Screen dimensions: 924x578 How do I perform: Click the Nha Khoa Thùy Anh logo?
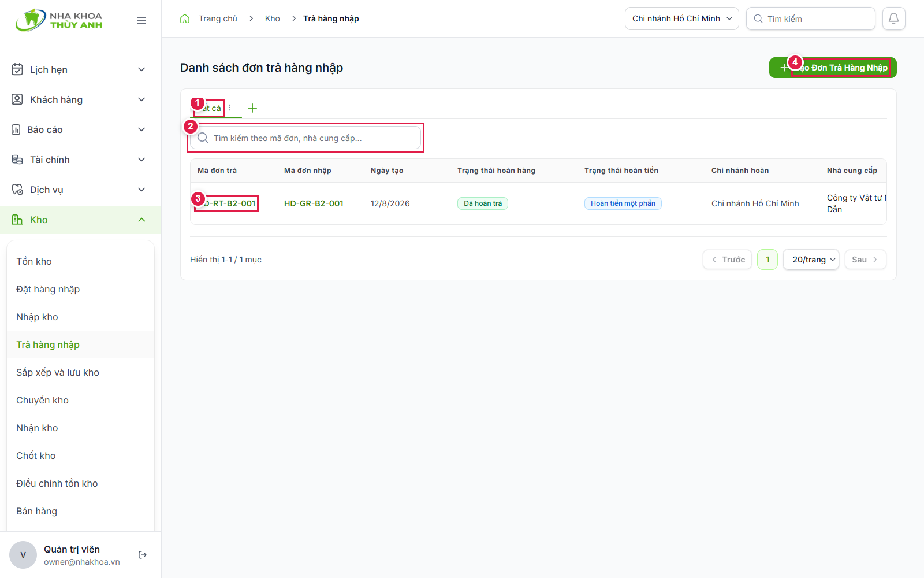[59, 20]
